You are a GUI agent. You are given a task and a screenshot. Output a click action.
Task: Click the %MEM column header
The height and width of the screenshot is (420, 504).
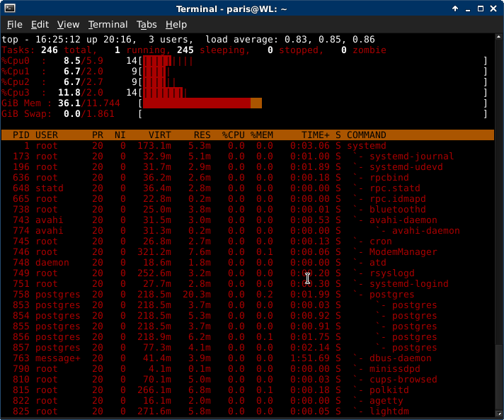[x=262, y=135]
